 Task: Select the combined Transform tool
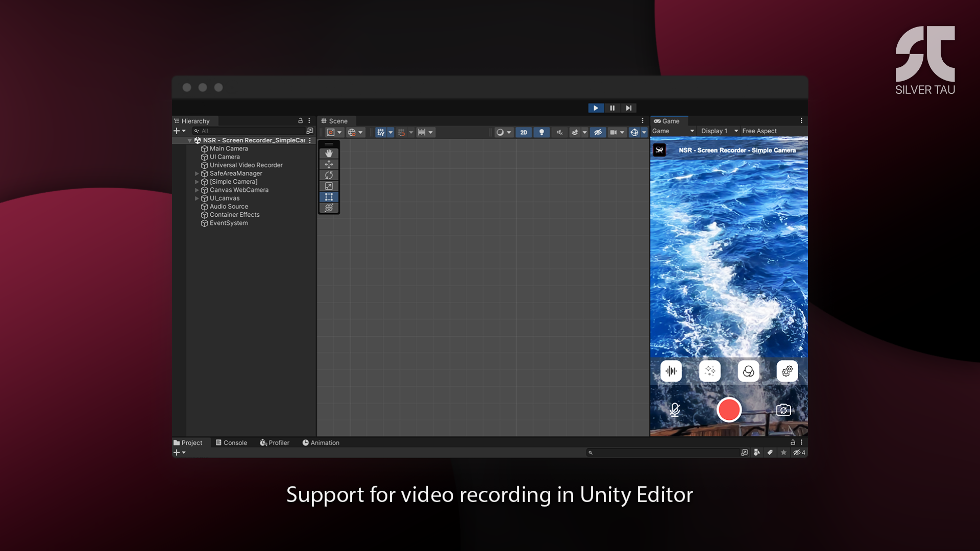(x=329, y=208)
